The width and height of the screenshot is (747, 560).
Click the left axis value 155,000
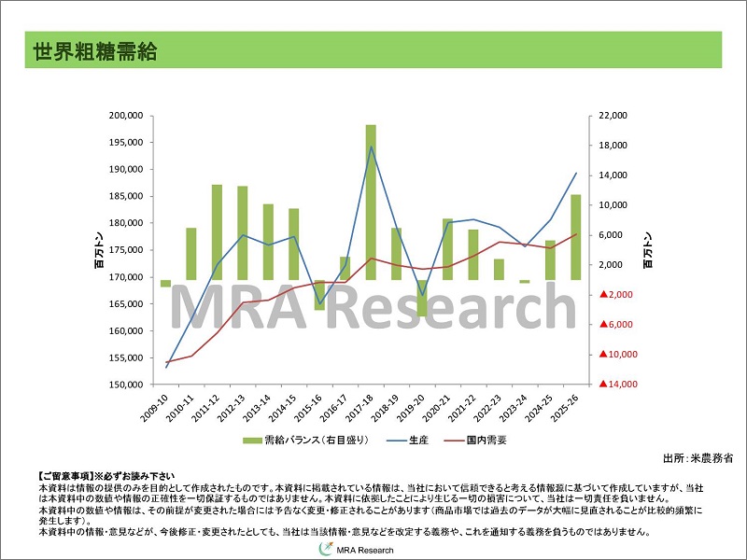(x=126, y=357)
